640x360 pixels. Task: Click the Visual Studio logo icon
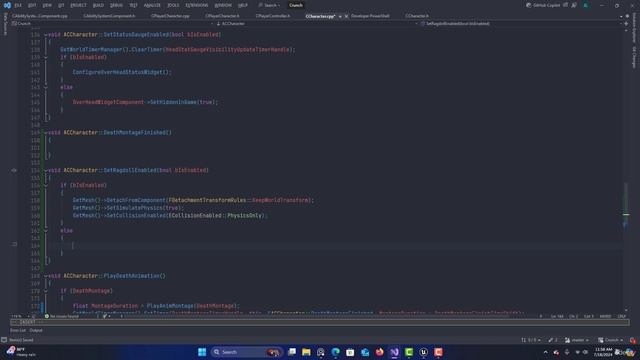7,5
